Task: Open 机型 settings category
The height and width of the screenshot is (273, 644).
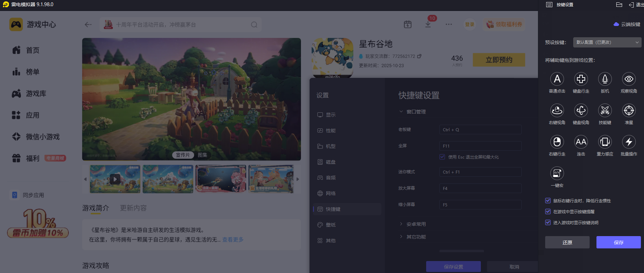Action: point(347,146)
